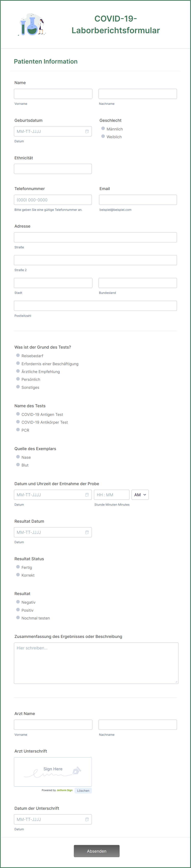Image resolution: width=191 pixels, height=868 pixels.
Task: Click the pen icon in signature box
Action: [x=77, y=771]
